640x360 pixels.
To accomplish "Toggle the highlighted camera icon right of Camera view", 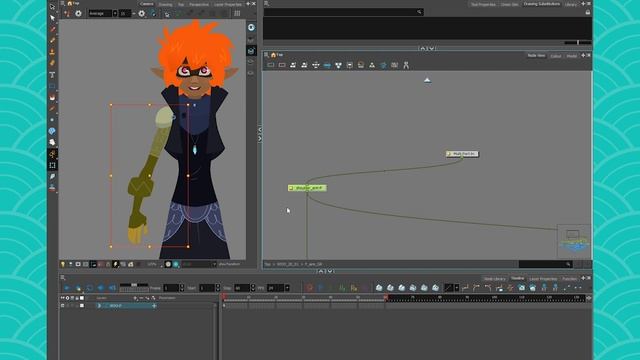I will coord(251,51).
